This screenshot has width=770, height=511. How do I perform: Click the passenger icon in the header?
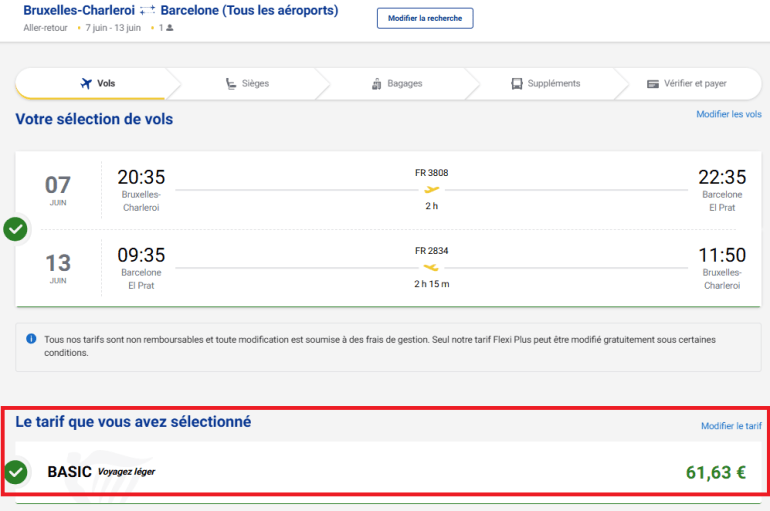[169, 28]
